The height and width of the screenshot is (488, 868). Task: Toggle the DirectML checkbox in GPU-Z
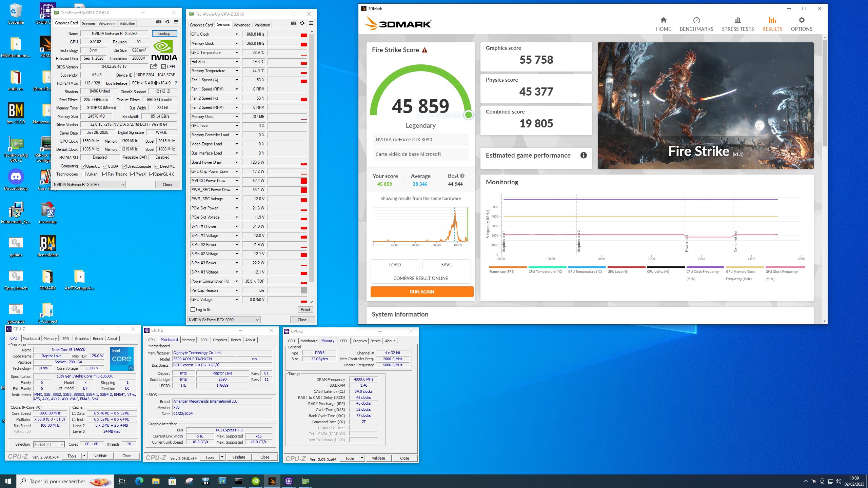(x=157, y=166)
